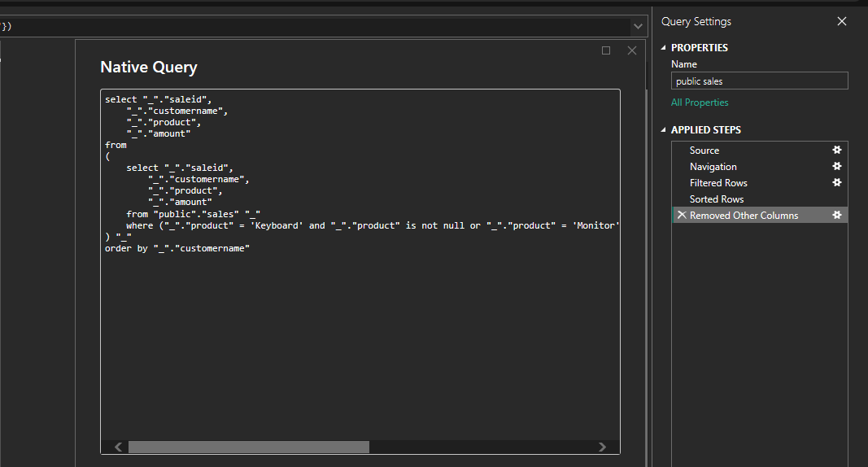Open settings gear for Navigation step
The image size is (868, 467).
(836, 167)
